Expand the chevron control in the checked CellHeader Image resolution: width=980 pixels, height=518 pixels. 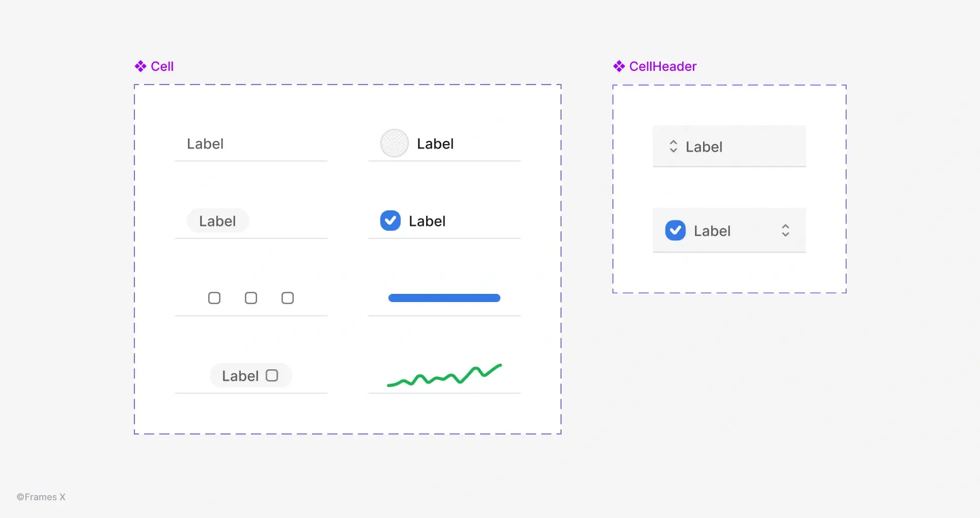tap(785, 230)
